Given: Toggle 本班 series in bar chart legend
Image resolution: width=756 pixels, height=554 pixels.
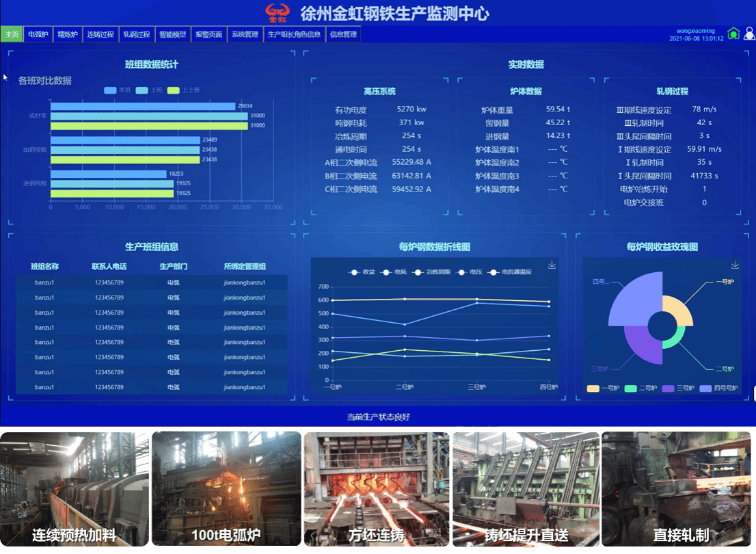Looking at the screenshot, I should (110, 90).
